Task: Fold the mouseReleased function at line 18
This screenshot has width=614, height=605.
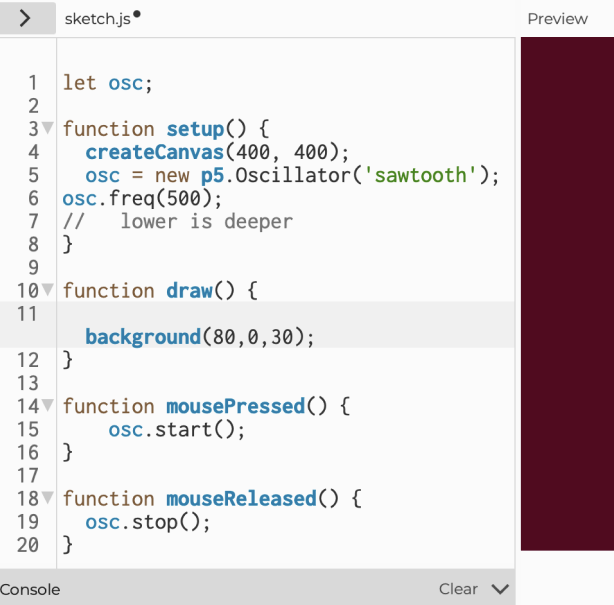Action: click(47, 499)
